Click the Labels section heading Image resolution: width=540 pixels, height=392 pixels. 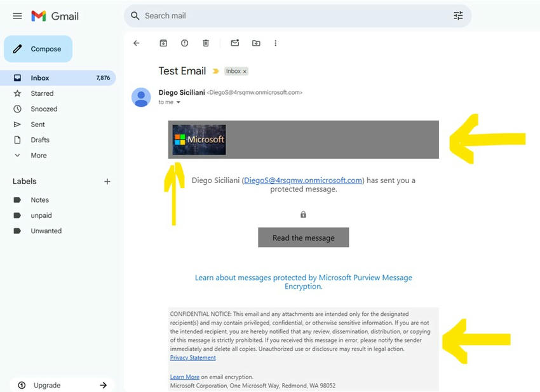(24, 181)
